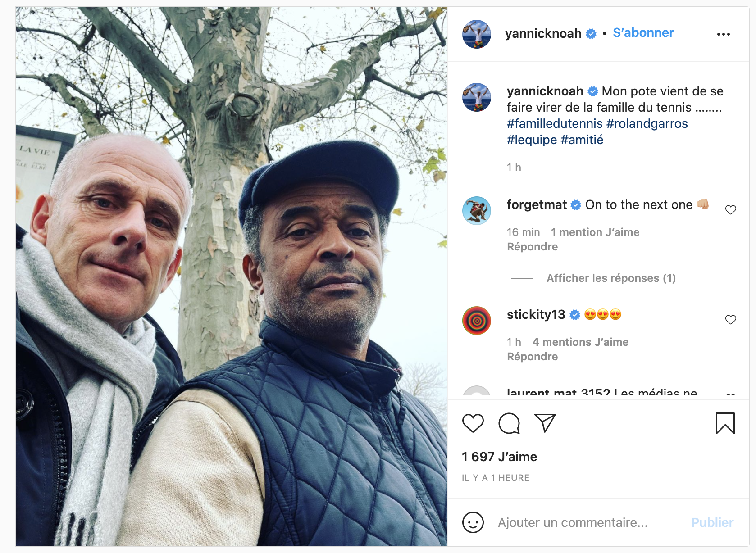The height and width of the screenshot is (553, 756).
Task: Open the comment bubble icon
Action: coord(509,423)
